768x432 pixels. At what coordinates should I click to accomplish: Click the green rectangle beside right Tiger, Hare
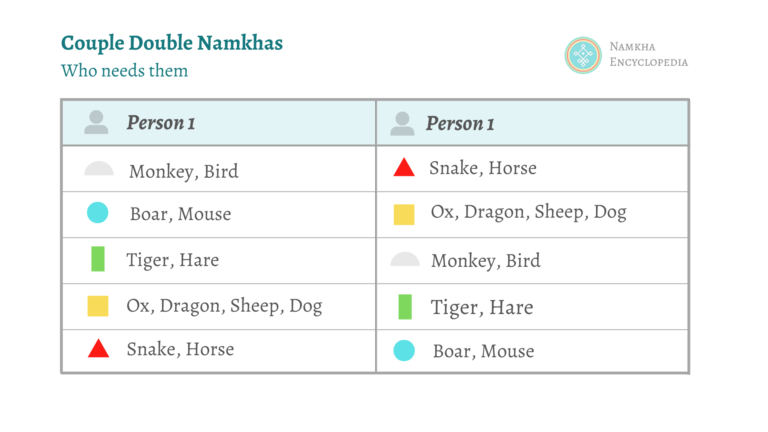405,307
